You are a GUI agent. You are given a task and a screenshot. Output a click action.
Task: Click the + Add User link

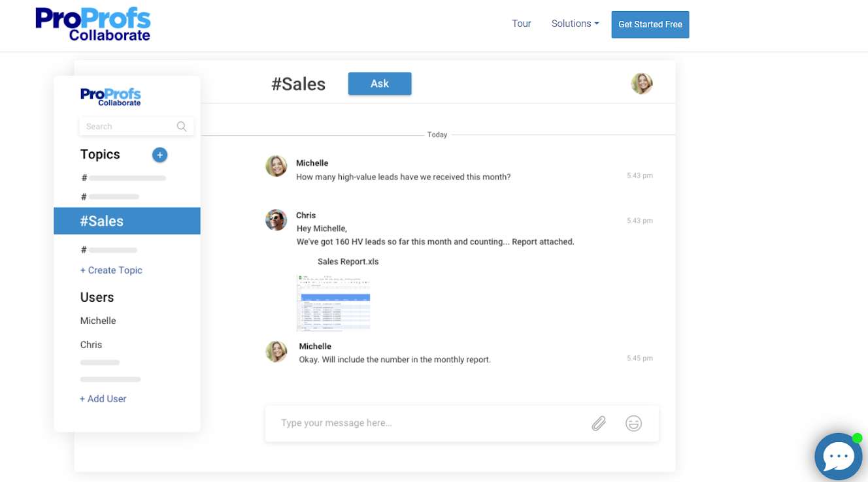click(103, 399)
